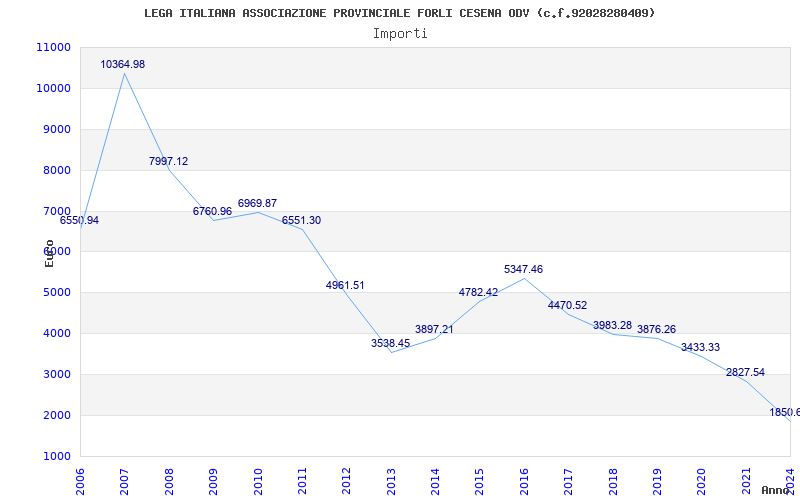
Task: Click the 2013 x-axis year label
Action: [x=391, y=481]
